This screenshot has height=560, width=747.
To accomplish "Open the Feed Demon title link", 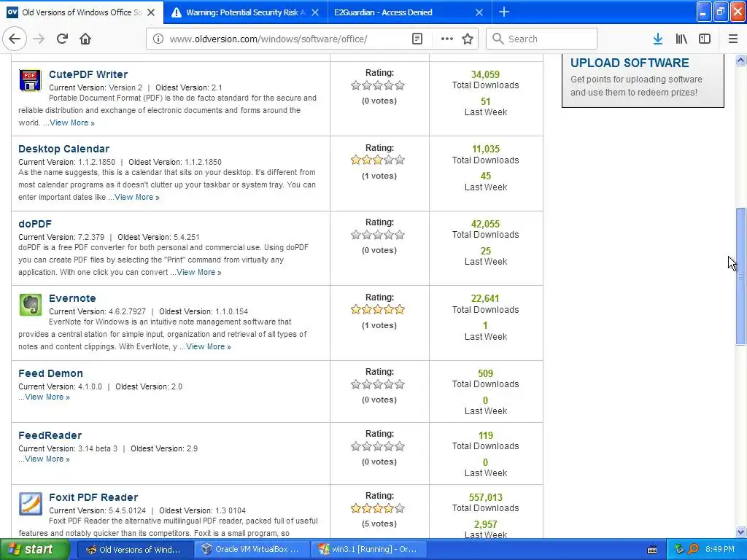I will (x=50, y=373).
